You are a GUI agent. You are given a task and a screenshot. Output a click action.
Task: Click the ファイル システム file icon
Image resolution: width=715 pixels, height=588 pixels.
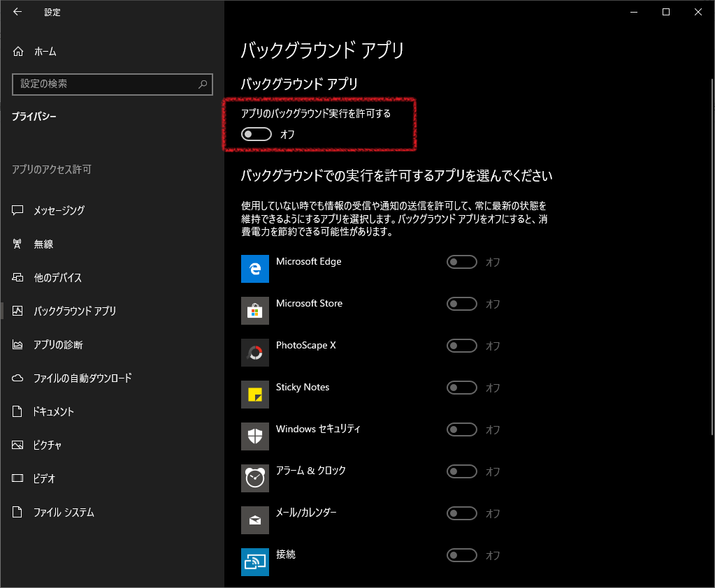tap(17, 512)
